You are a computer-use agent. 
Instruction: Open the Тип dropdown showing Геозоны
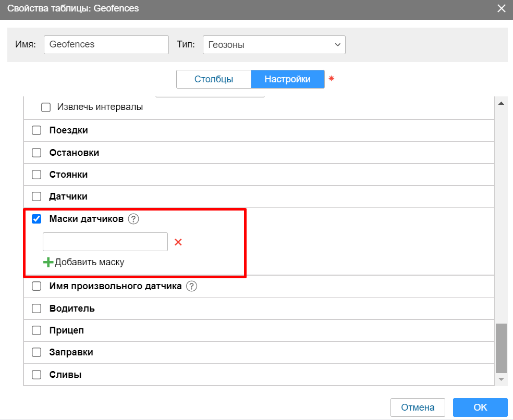coord(273,45)
